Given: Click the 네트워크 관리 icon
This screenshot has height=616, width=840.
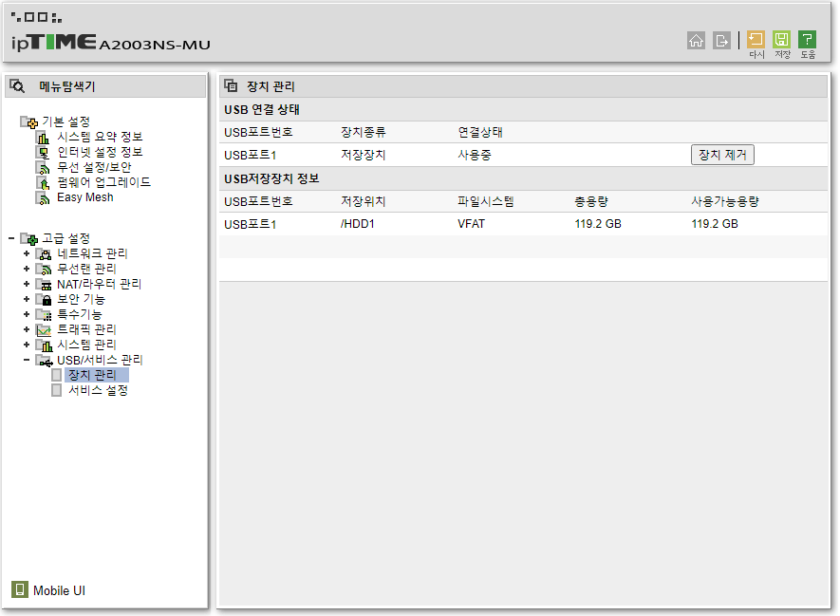Looking at the screenshot, I should (44, 254).
